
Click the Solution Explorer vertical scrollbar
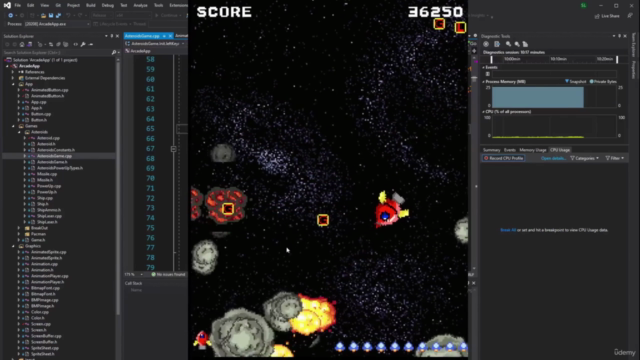118,188
